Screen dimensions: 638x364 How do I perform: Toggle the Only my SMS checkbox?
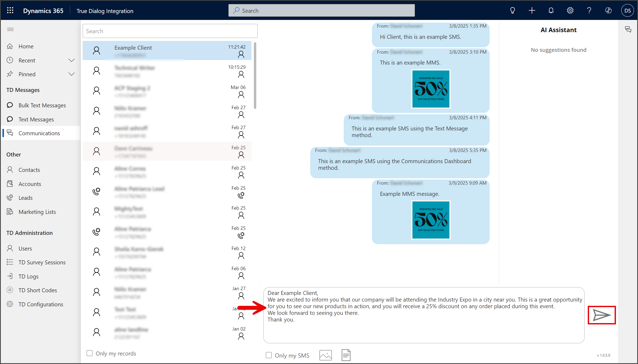click(269, 355)
